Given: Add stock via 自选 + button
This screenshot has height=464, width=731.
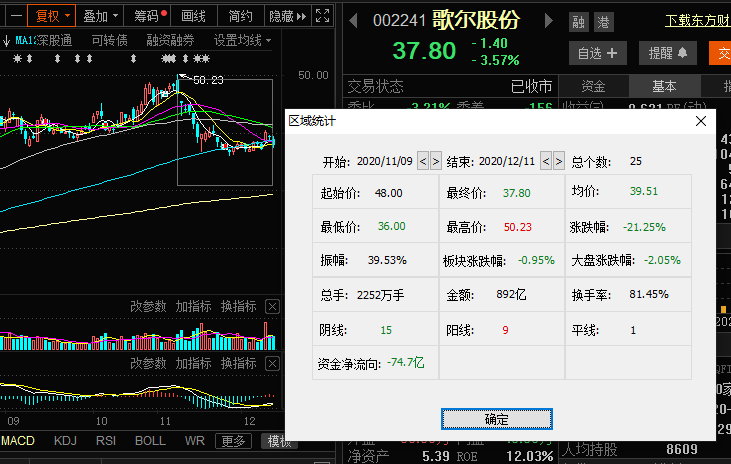Looking at the screenshot, I should (x=598, y=53).
